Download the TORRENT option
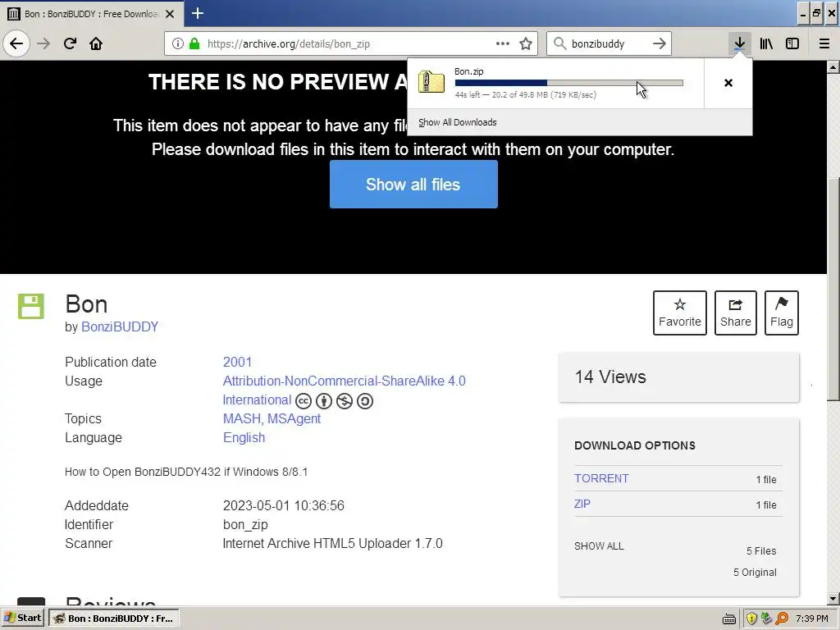Screen dimensions: 840x630 coord(601,478)
